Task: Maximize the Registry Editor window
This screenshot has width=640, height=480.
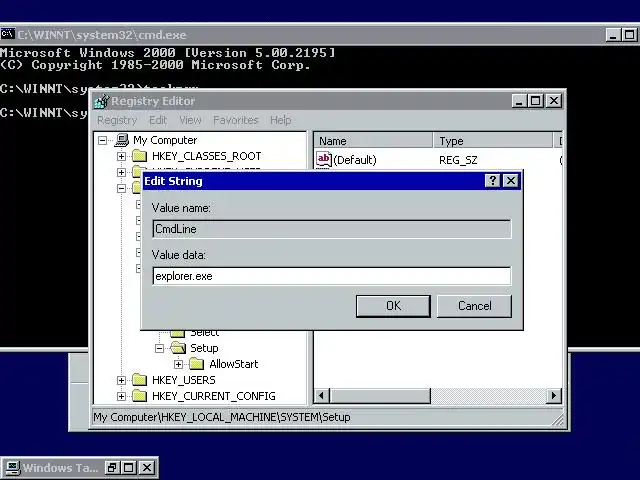Action: [x=535, y=101]
